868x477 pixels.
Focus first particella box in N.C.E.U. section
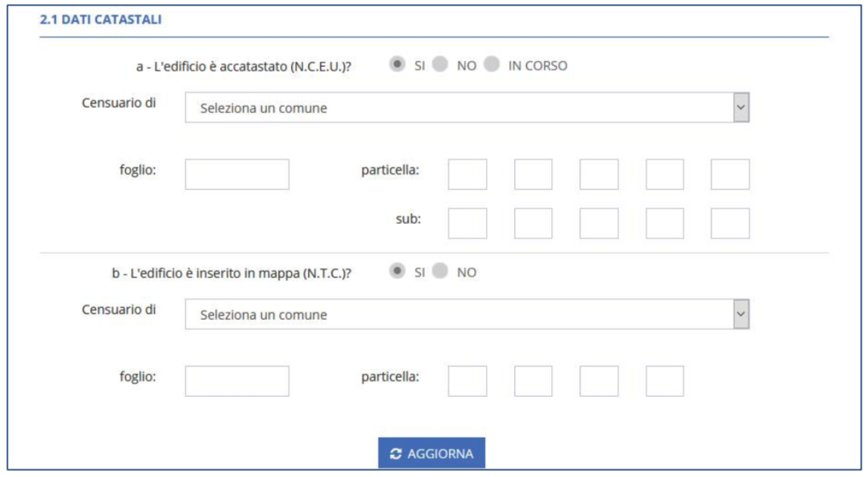coord(467,174)
